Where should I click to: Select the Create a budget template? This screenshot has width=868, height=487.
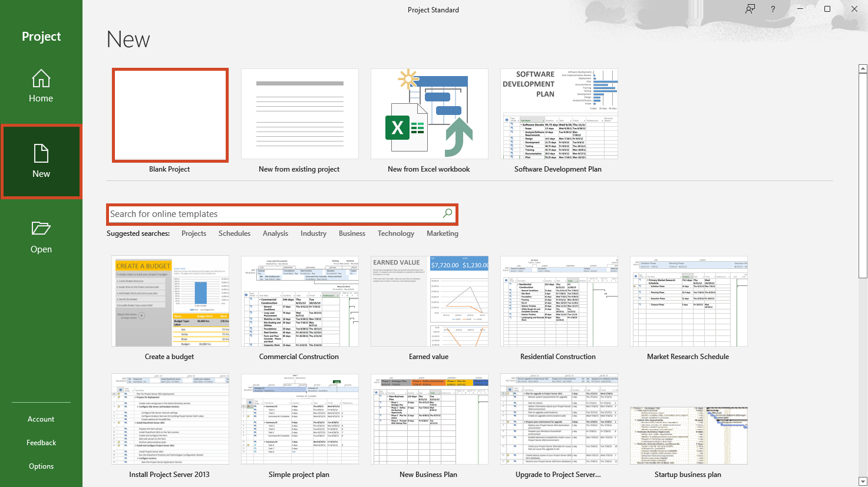(170, 301)
